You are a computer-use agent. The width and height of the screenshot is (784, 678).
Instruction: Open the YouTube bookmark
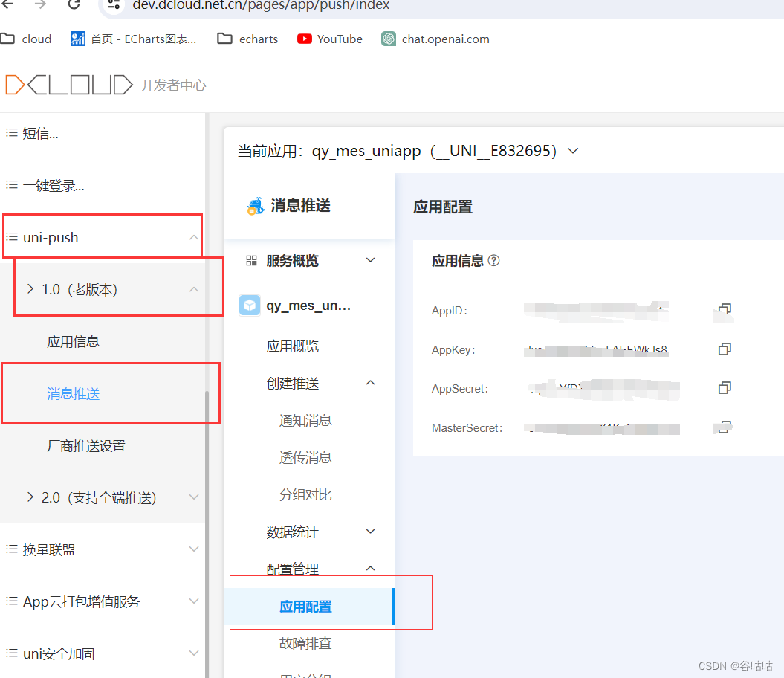point(329,39)
